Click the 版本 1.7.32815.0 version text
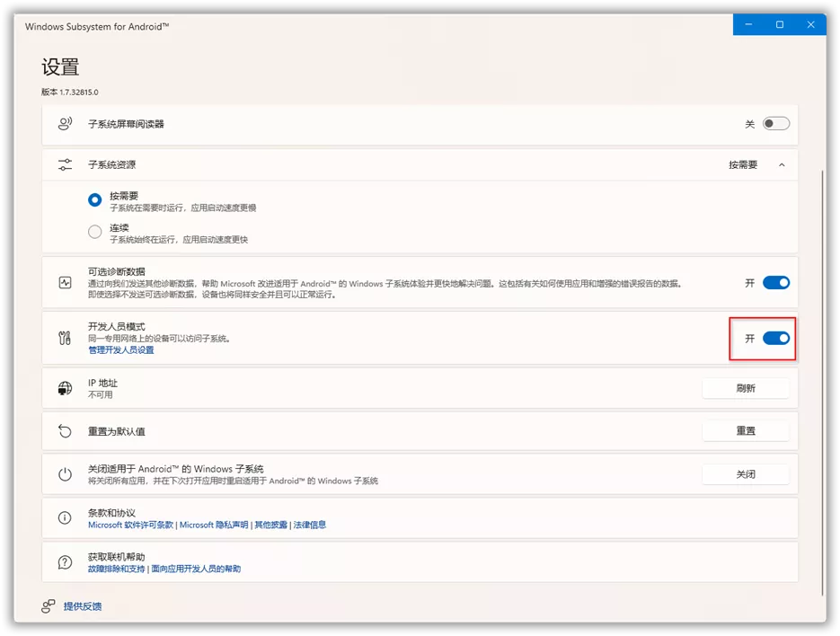Viewport: 840px width, 636px height. click(x=70, y=93)
